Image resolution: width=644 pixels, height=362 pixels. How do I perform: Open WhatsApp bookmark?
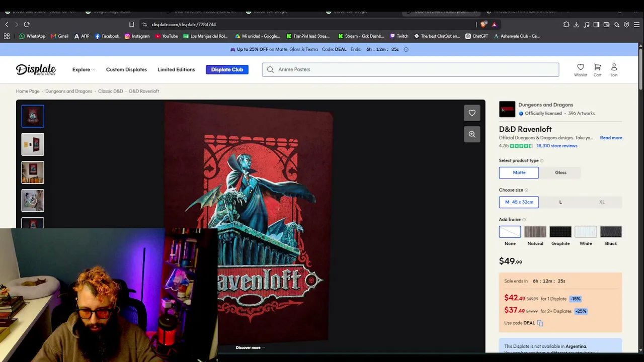coord(32,36)
